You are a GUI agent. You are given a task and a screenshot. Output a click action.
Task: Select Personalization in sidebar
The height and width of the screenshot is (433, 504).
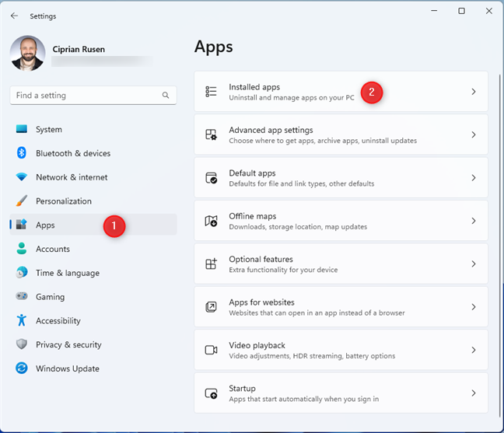[x=93, y=201]
